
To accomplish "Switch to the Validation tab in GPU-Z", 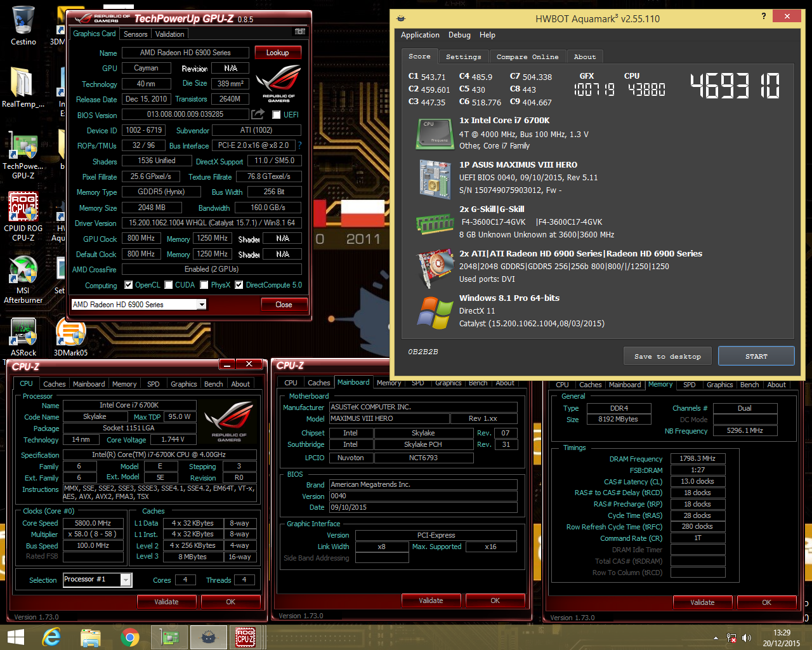I will (169, 34).
